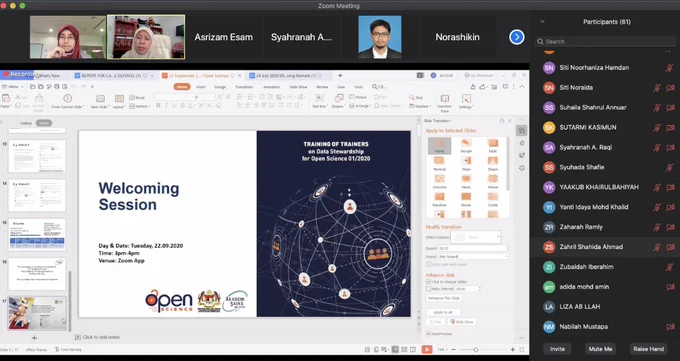Open the Arrange dropdown
Viewport: 680px width, 361px height.
[x=360, y=106]
